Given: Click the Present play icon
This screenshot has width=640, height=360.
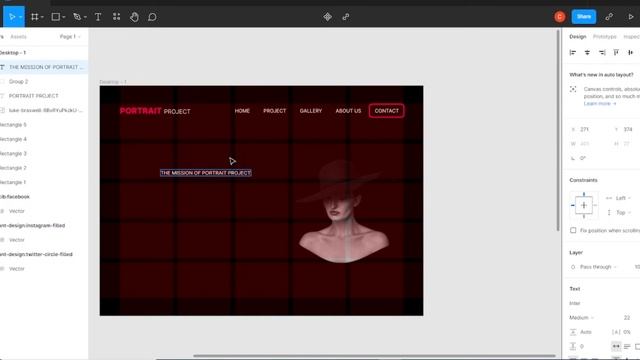Looking at the screenshot, I should (631, 17).
